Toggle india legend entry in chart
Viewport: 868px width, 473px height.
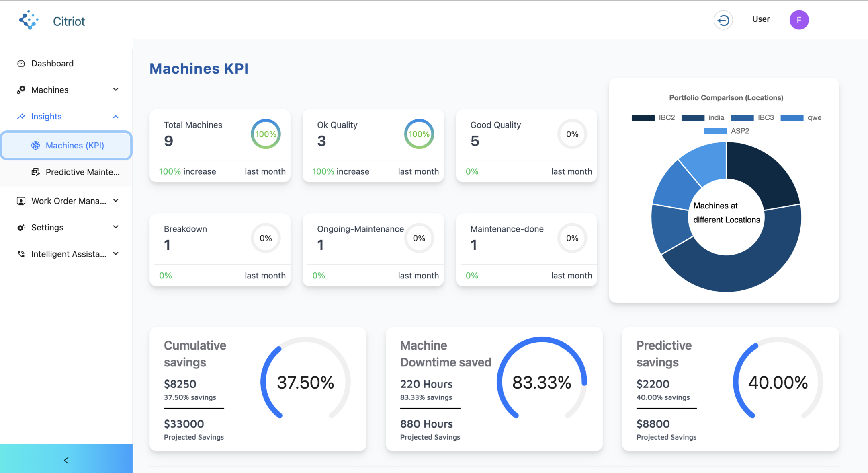pos(703,118)
